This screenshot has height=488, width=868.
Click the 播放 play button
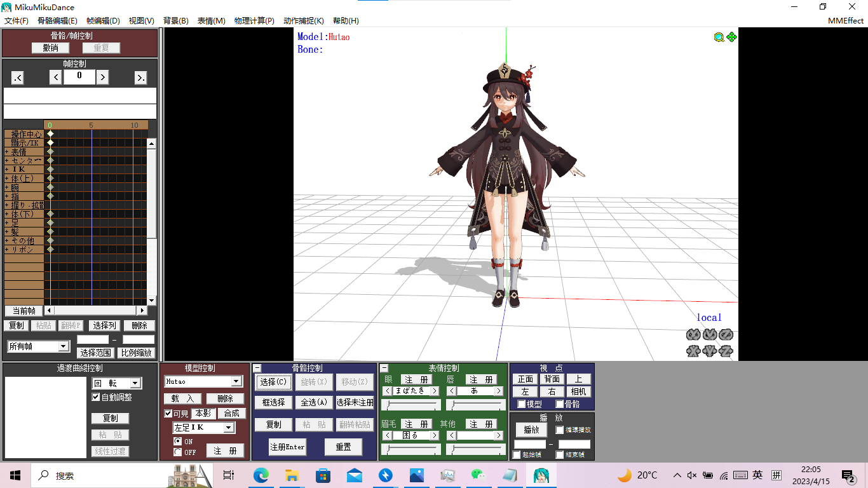click(531, 430)
